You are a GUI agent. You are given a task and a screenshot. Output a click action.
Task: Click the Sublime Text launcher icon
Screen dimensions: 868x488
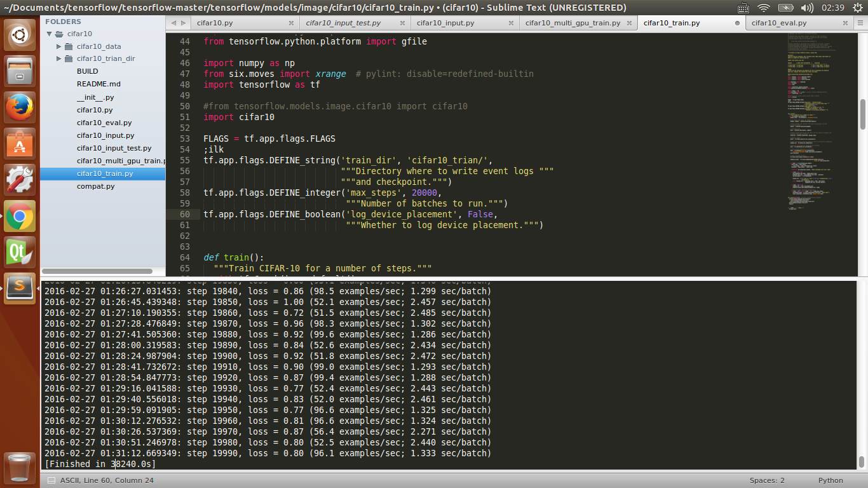pyautogui.click(x=20, y=288)
